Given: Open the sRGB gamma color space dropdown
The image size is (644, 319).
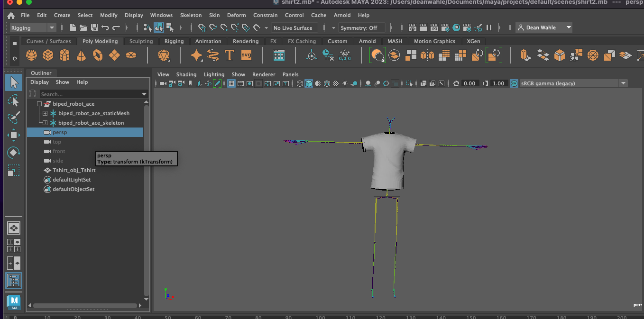Looking at the screenshot, I should [x=573, y=83].
